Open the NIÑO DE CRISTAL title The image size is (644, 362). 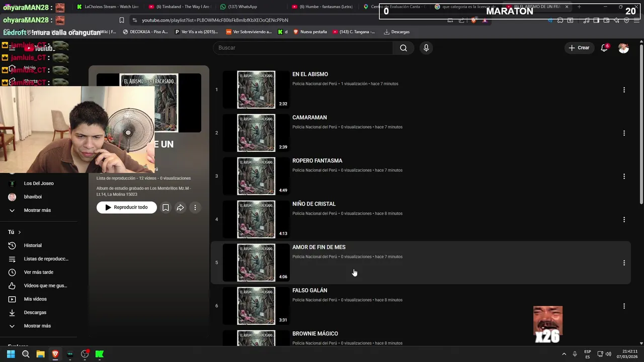(x=314, y=204)
